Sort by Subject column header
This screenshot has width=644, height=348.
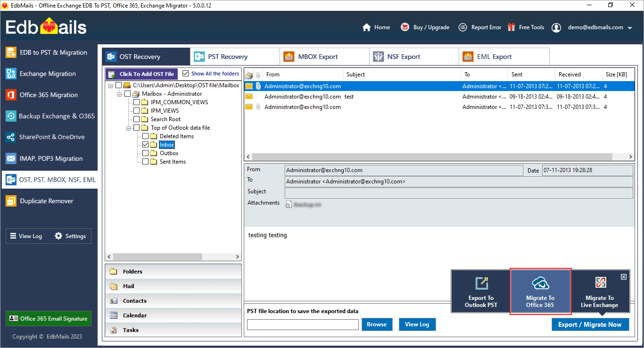click(402, 75)
